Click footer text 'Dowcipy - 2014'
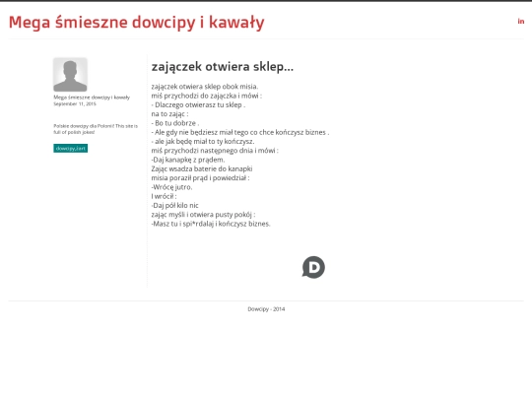The image size is (532, 399). click(266, 309)
